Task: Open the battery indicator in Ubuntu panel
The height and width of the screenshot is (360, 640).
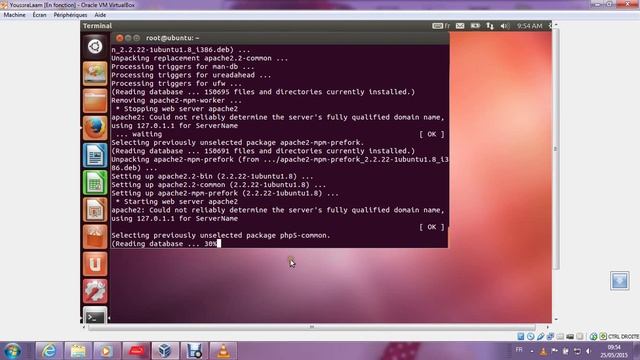Action: pos(475,26)
